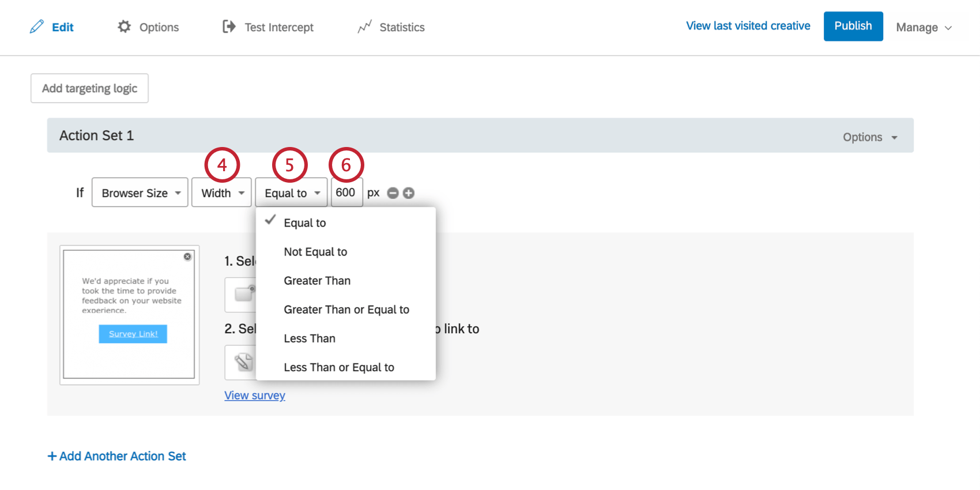Open the Test Intercept tab

click(x=268, y=27)
